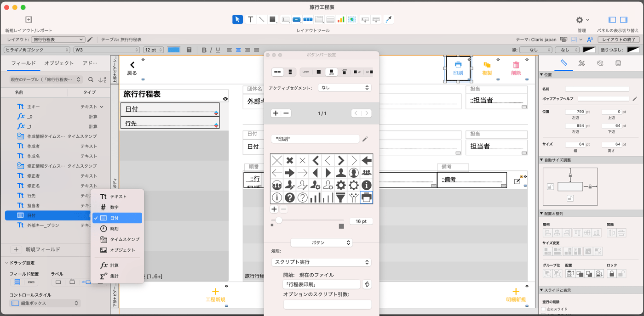Click the search magnifier in Fields tab
The height and width of the screenshot is (316, 644).
click(x=91, y=79)
